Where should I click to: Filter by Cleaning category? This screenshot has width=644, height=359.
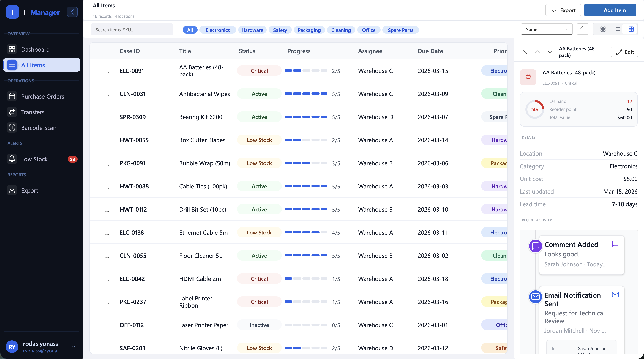(x=341, y=30)
